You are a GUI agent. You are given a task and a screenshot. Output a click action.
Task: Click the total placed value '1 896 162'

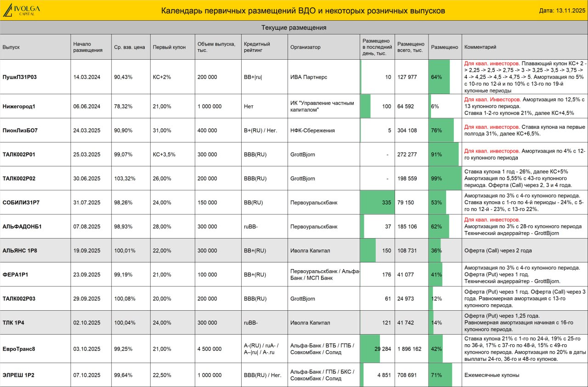(x=409, y=349)
